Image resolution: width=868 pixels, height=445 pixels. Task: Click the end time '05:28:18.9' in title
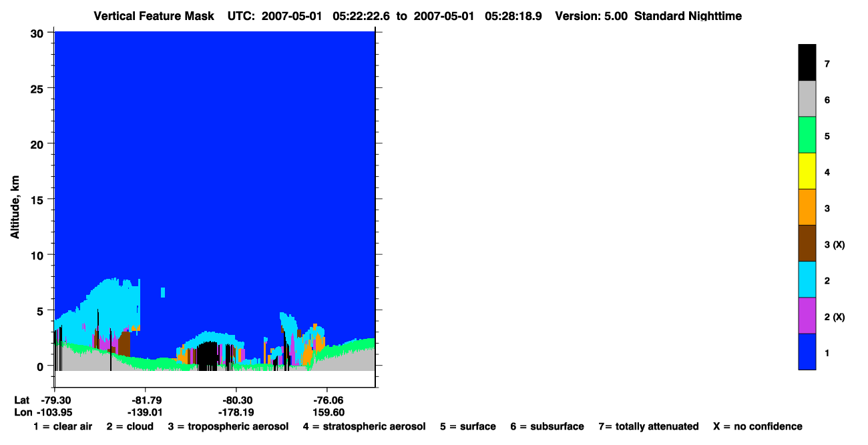coord(513,16)
